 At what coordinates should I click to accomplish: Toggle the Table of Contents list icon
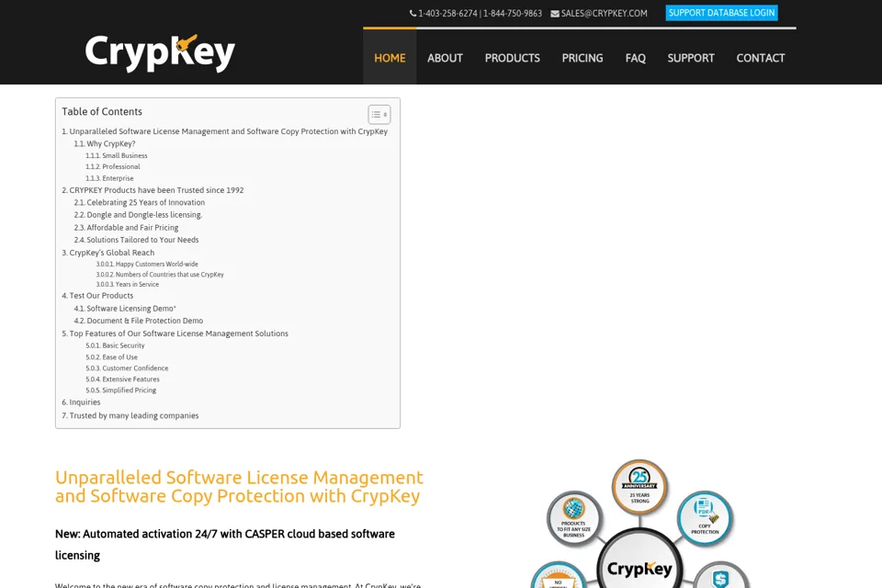[379, 114]
